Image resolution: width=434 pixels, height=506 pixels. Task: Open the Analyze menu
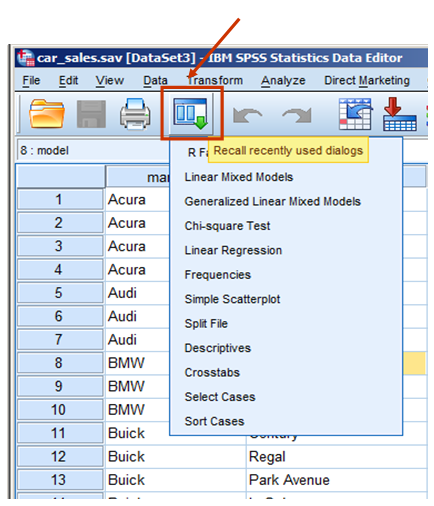283,80
